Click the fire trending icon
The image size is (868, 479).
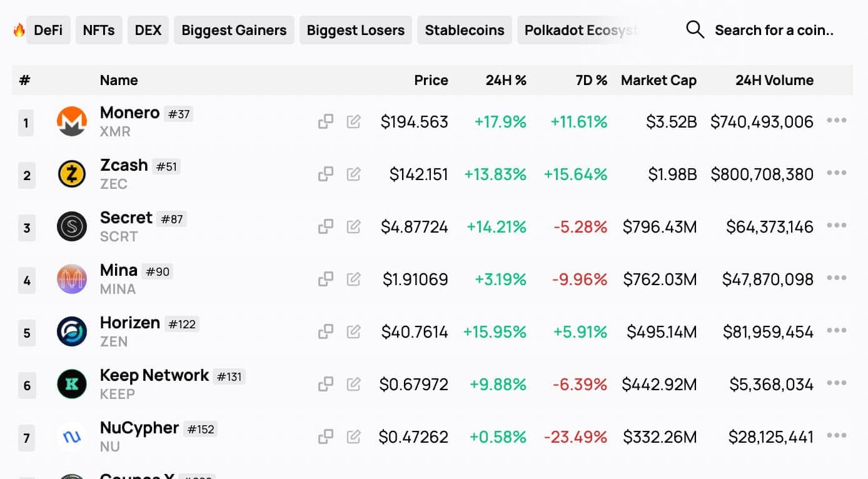click(x=19, y=29)
